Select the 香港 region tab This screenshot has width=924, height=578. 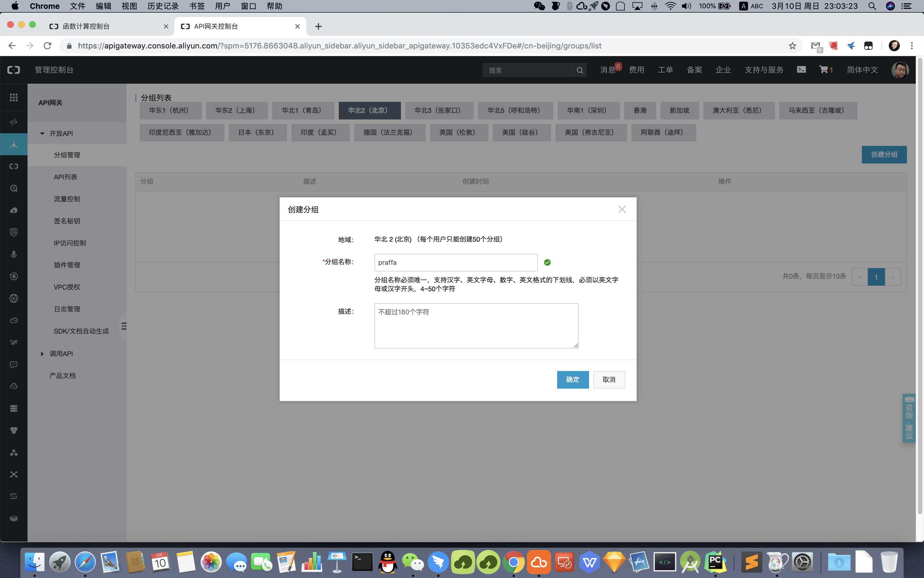click(640, 110)
